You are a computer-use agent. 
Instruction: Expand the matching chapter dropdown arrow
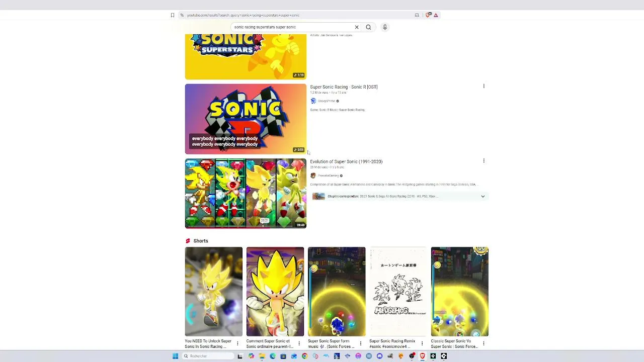(482, 196)
